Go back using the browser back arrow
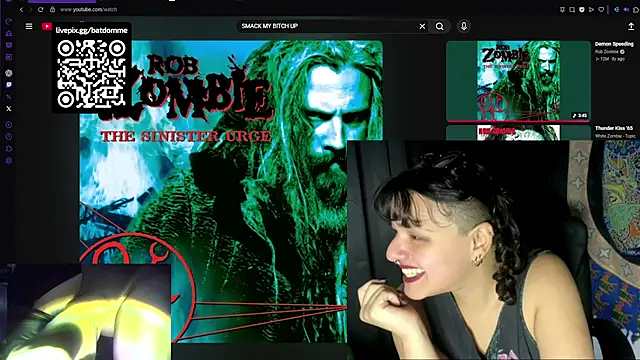 click(x=22, y=9)
